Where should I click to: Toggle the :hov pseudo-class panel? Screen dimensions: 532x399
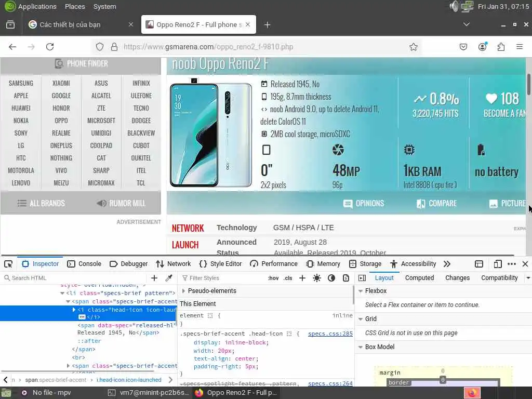273,278
